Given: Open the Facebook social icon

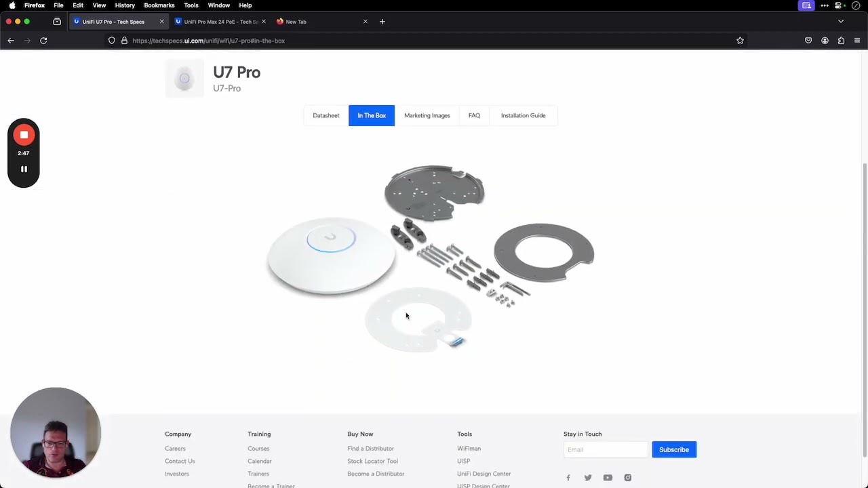Looking at the screenshot, I should 568,478.
